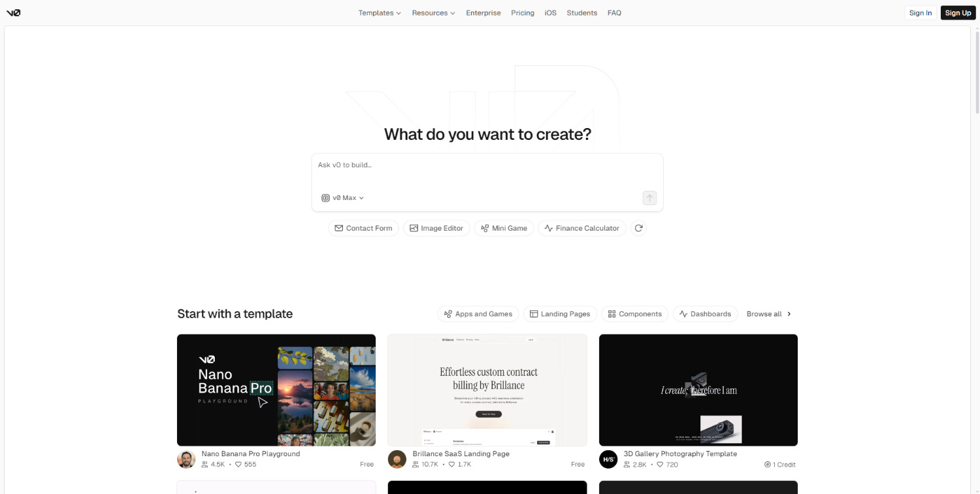Click the waveform icon on Finance Calculator chip
Viewport: 980px width, 494px height.
(548, 228)
